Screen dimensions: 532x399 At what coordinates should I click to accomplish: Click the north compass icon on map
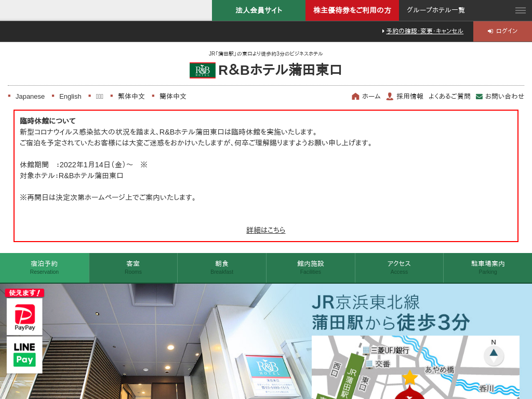point(494,353)
